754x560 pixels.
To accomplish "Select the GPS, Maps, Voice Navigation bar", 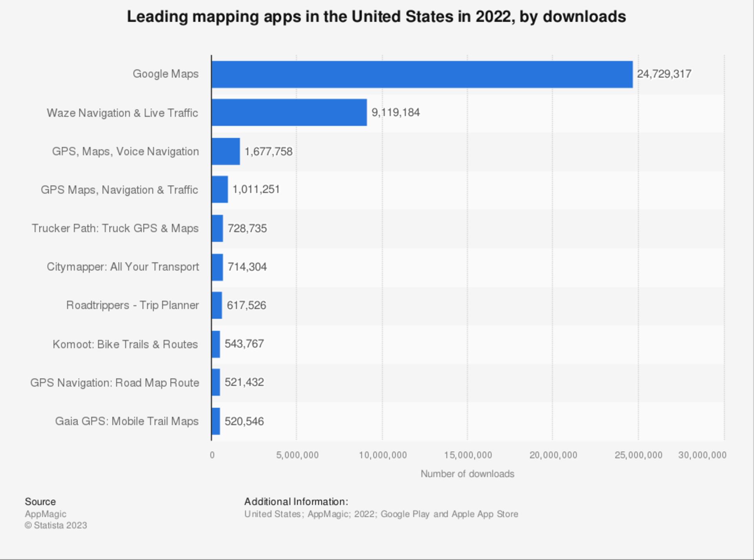I will tap(226, 151).
